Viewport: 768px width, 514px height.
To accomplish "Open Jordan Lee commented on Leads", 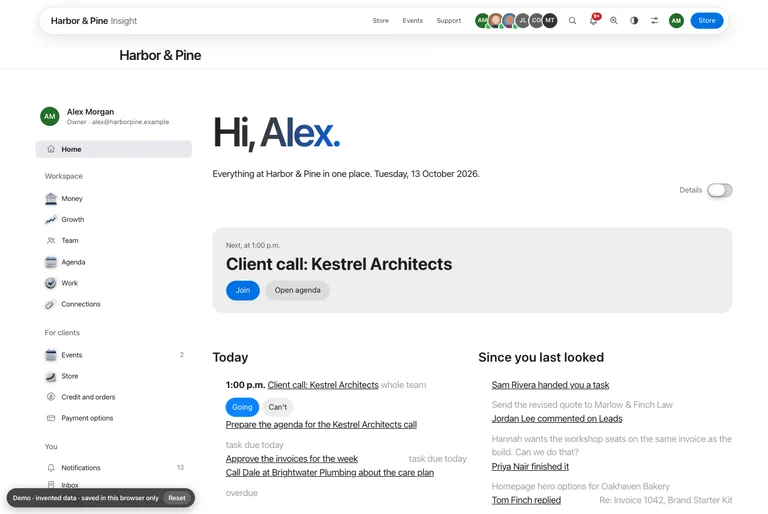I will coord(557,418).
